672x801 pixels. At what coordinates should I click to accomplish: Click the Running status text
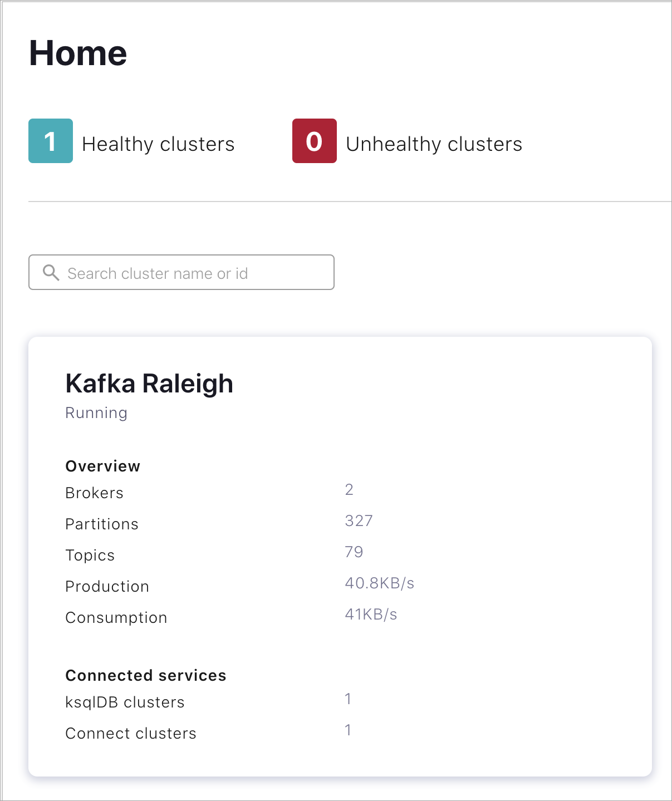[x=96, y=413]
